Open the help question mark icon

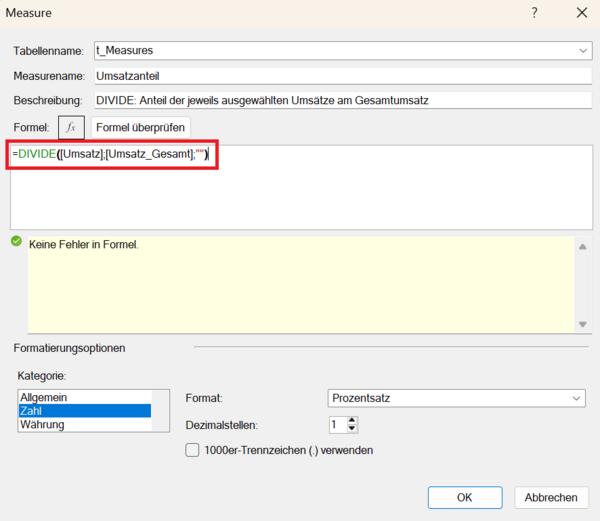coord(535,13)
